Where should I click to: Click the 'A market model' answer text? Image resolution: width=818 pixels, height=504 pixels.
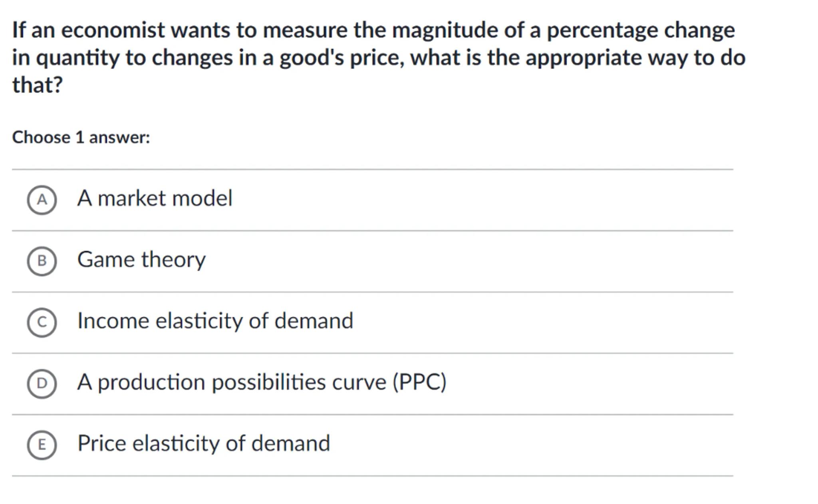[x=155, y=198]
